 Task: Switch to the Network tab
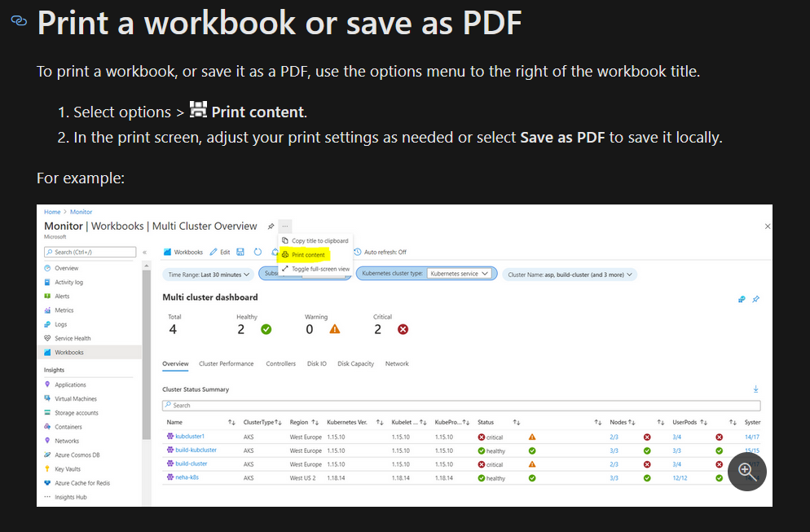(x=397, y=363)
